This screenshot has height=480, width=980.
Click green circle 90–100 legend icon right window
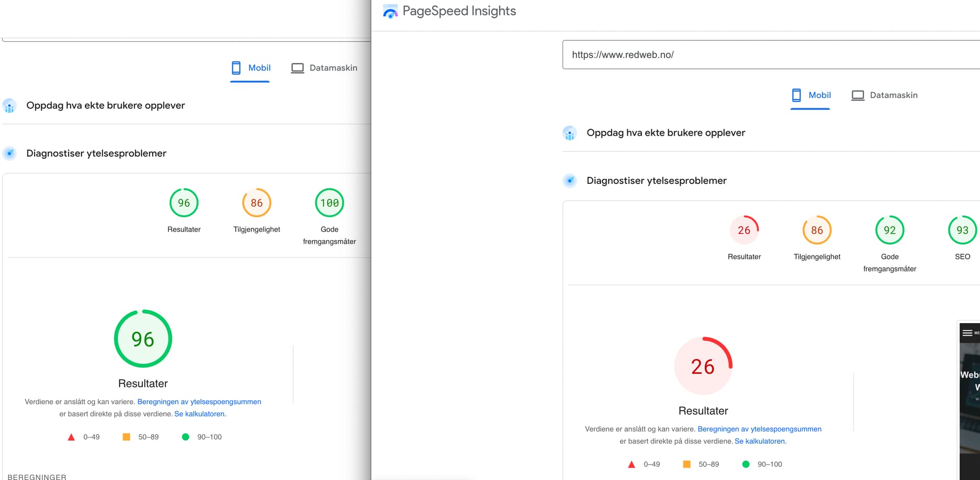point(746,464)
